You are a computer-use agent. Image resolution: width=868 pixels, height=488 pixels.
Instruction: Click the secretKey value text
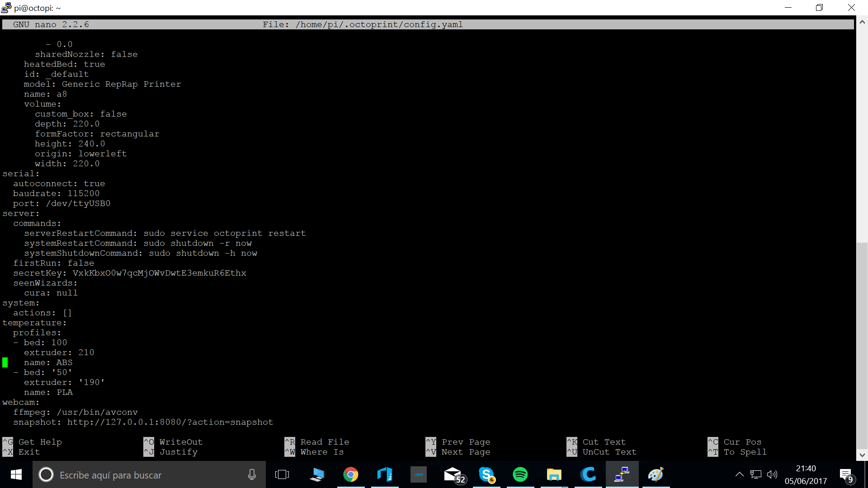(159, 273)
